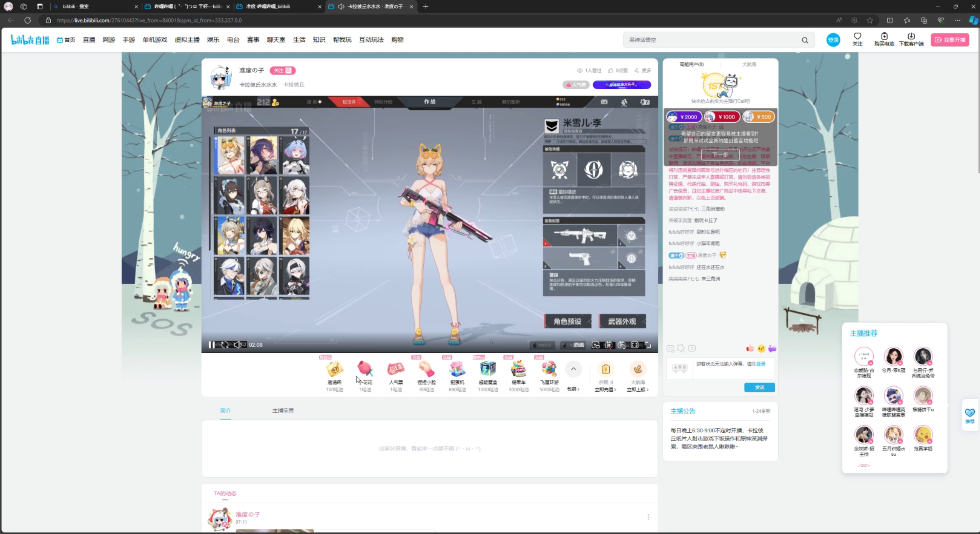Open the danmaku style settings icon

(670, 348)
